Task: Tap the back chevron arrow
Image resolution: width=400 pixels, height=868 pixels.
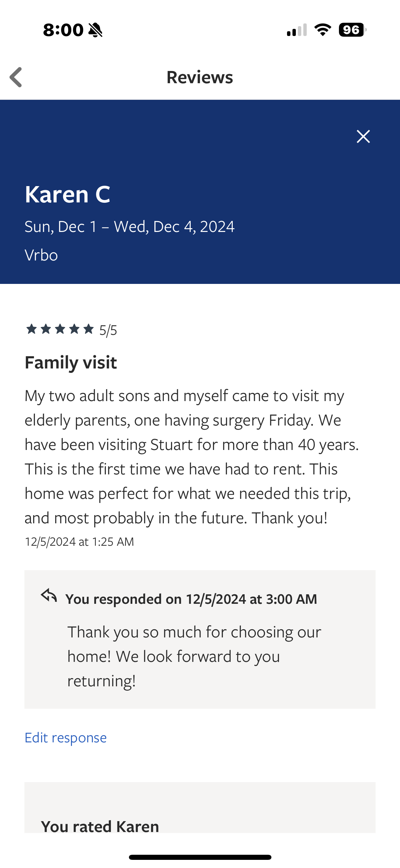Action: 16,77
